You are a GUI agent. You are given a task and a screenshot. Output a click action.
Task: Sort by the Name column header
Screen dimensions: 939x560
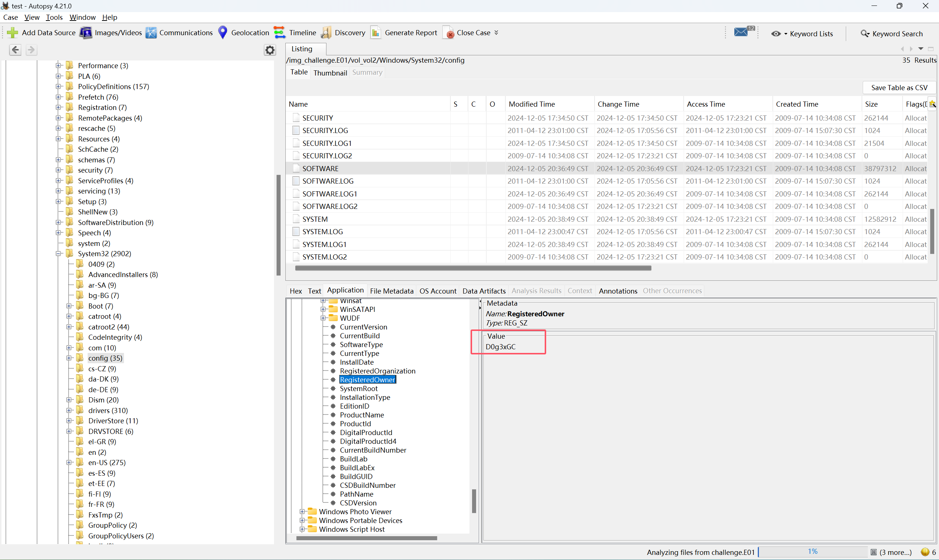click(368, 104)
